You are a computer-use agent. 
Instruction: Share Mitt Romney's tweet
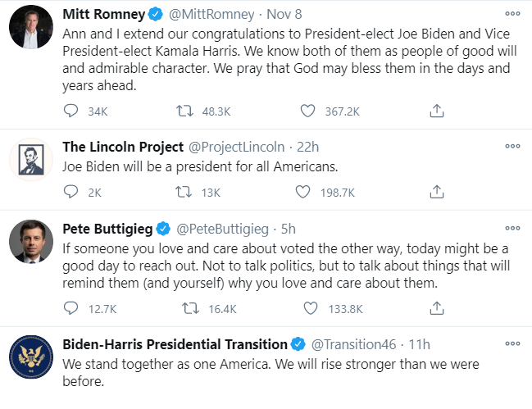437,110
